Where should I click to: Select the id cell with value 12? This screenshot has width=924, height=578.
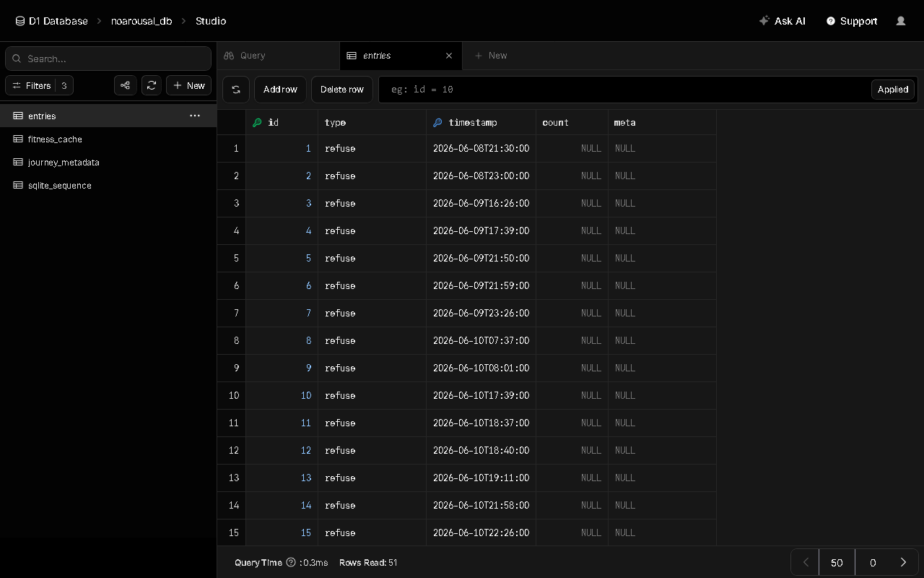click(282, 450)
